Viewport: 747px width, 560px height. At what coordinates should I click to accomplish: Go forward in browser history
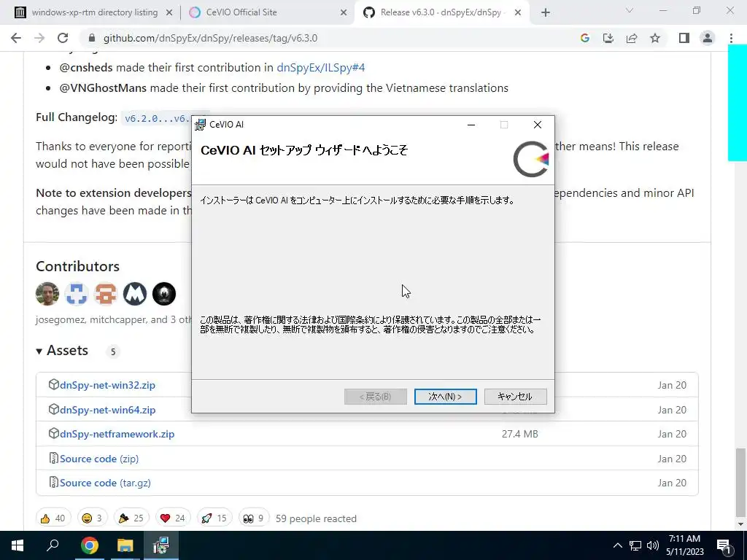tap(39, 38)
